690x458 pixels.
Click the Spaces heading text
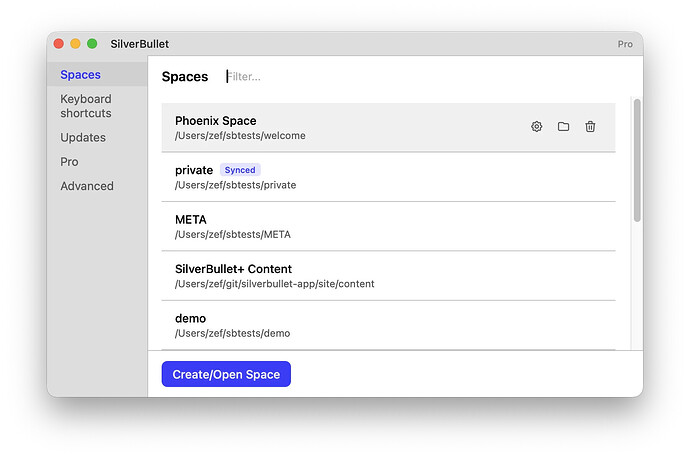click(185, 77)
